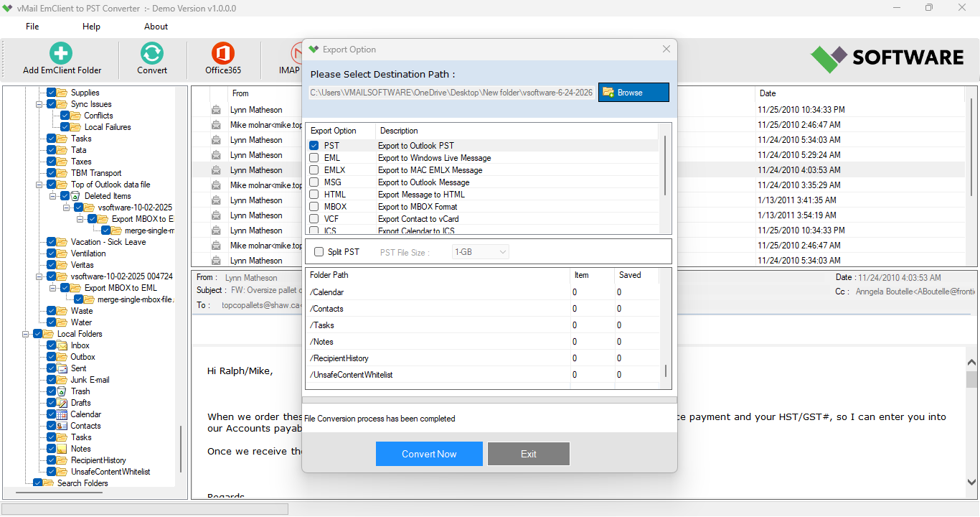Collapse the Local Folders tree node
The image size is (980, 517).
[x=26, y=334]
